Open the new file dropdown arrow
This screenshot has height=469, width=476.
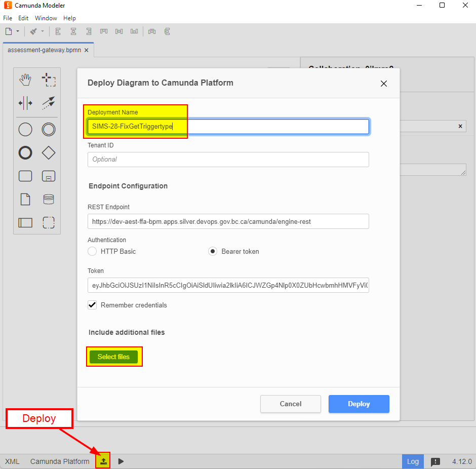coord(18,31)
